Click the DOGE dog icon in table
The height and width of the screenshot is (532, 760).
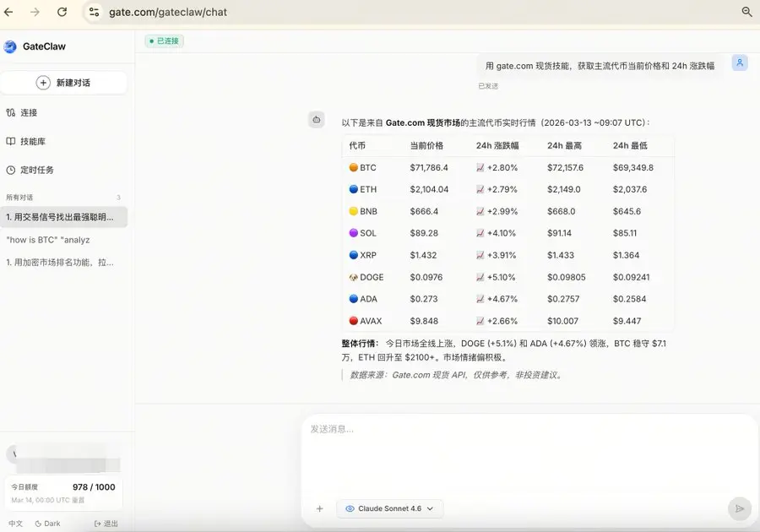click(353, 277)
